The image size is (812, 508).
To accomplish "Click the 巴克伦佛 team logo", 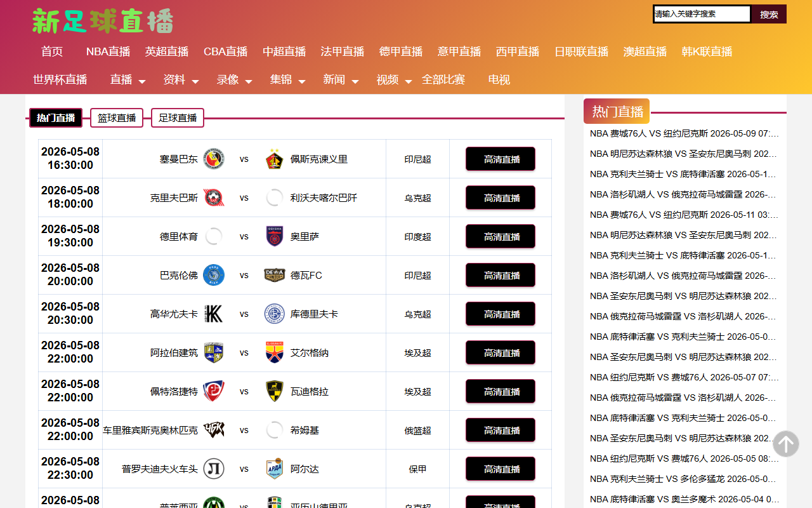I will 214,275.
